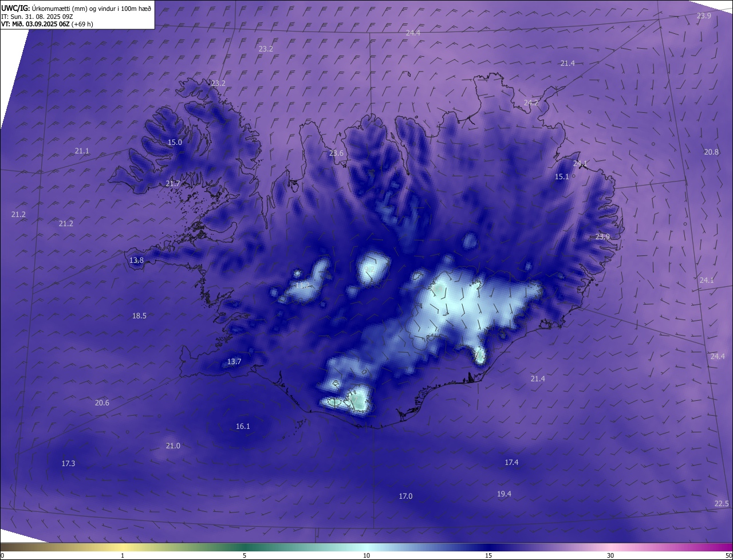Click the 21.1 value west of the Westfjords

pyautogui.click(x=82, y=151)
